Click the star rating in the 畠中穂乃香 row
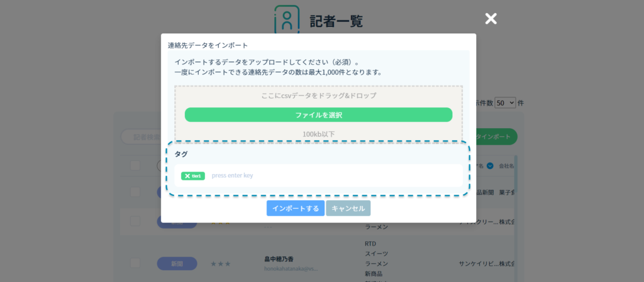 click(220, 264)
